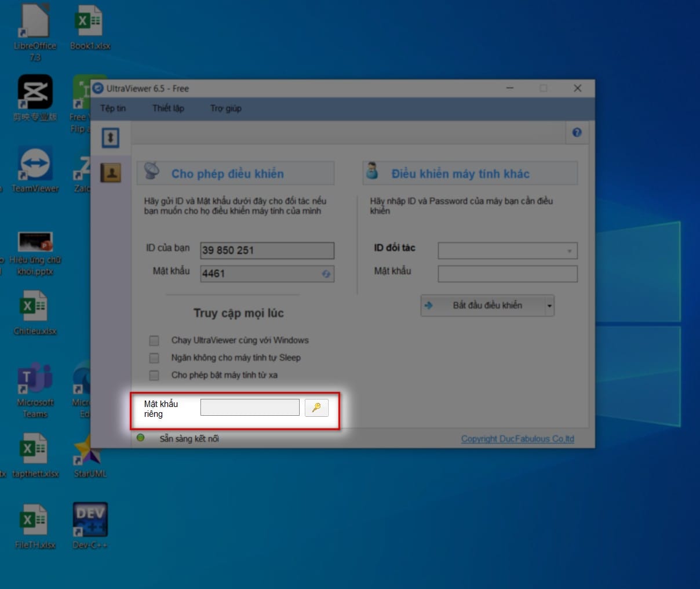Select the Hiệu ứng chữ khối.pptx file
The height and width of the screenshot is (589, 700).
click(35, 253)
